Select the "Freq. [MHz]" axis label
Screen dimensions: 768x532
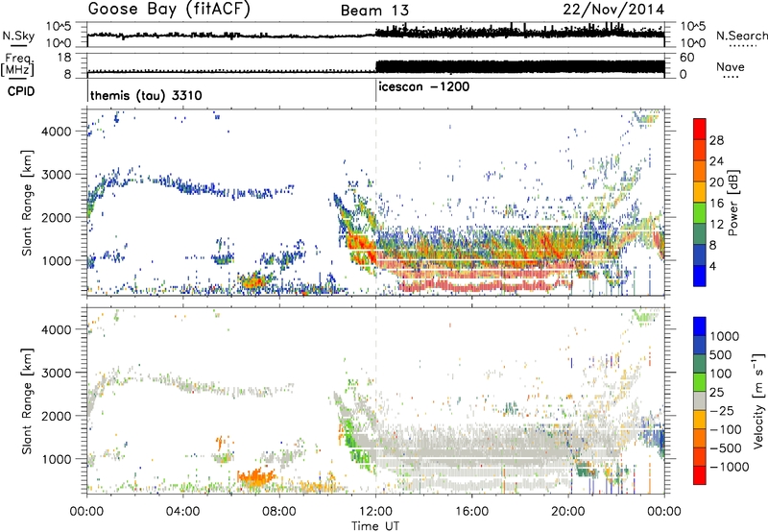pyautogui.click(x=17, y=65)
